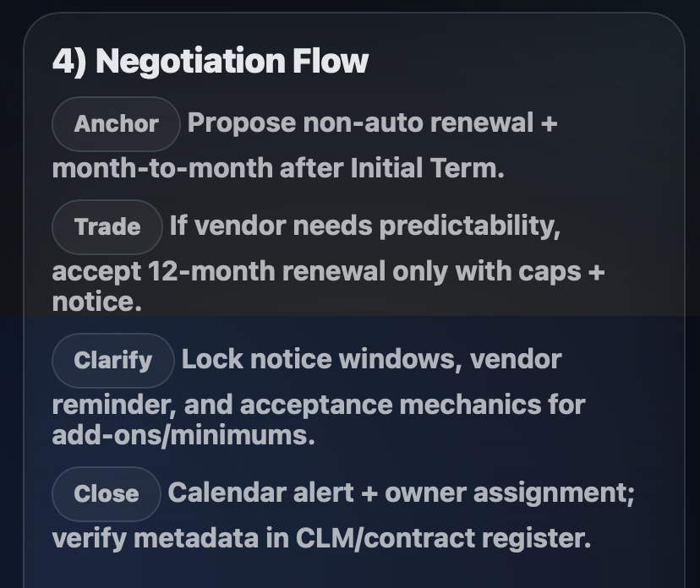Click 'If vendor needs predictability,' text

pyautogui.click(x=364, y=226)
